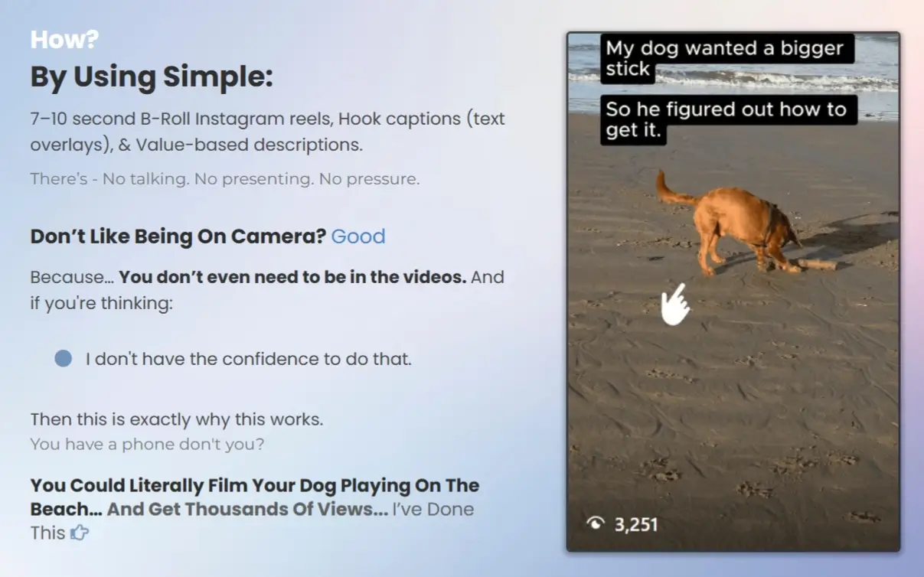Click "You have a phone don't you?" line

click(147, 444)
